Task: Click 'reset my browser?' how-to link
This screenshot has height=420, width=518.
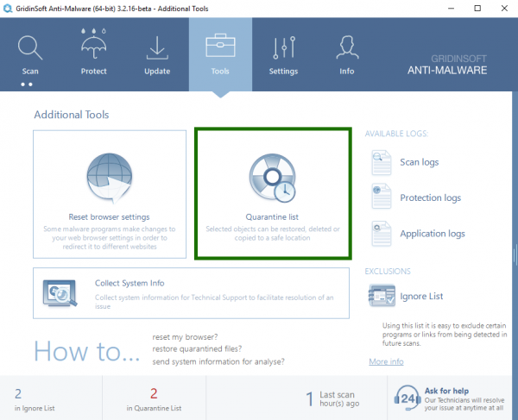Action: (x=185, y=337)
